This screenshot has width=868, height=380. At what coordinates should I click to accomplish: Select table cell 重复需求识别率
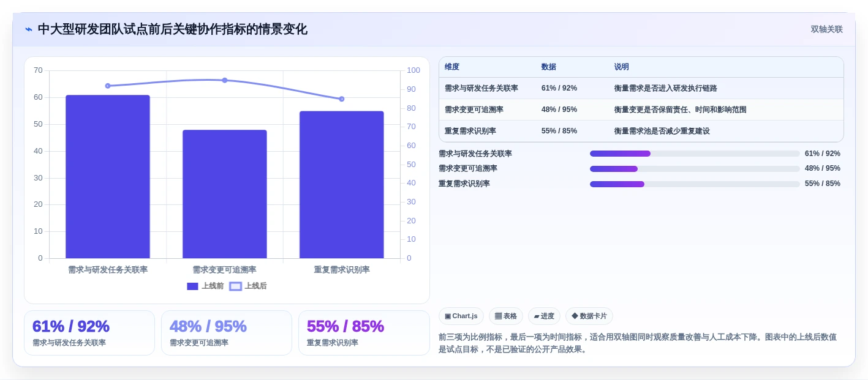470,131
